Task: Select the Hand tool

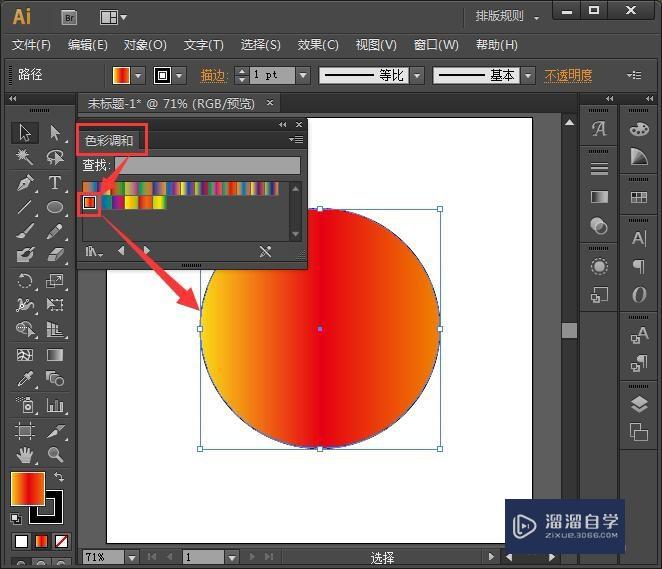Action: (x=25, y=455)
